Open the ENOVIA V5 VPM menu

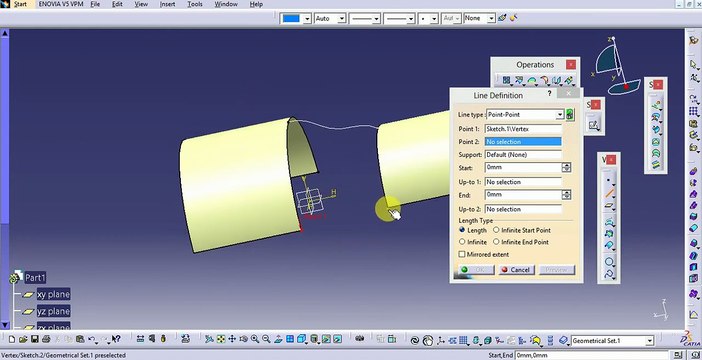click(x=61, y=4)
